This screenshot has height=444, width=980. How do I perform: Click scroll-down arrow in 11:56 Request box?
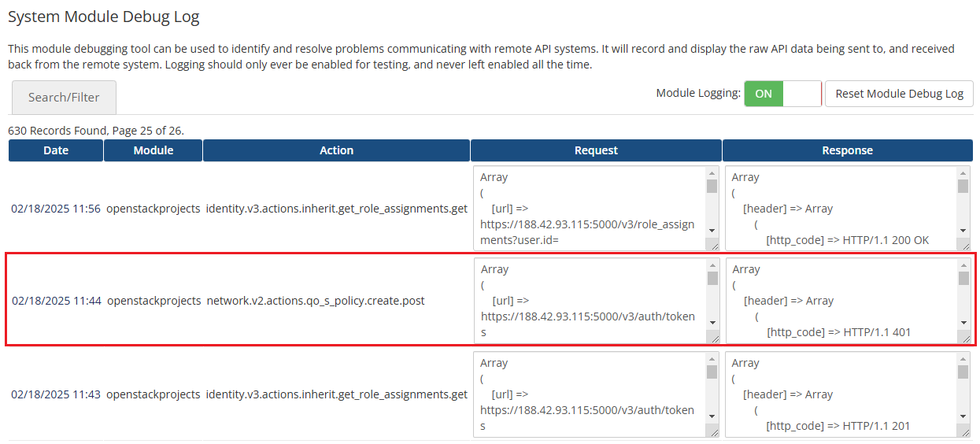click(x=712, y=231)
